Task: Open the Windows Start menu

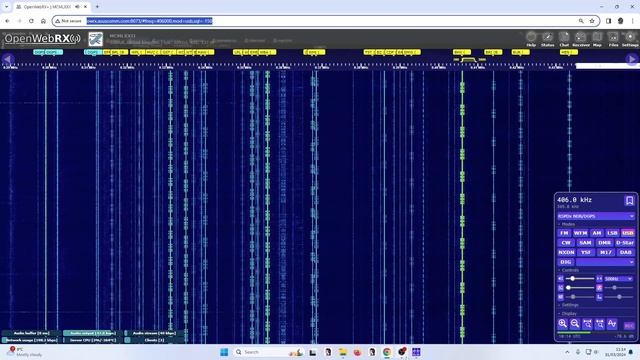Action: [x=224, y=352]
